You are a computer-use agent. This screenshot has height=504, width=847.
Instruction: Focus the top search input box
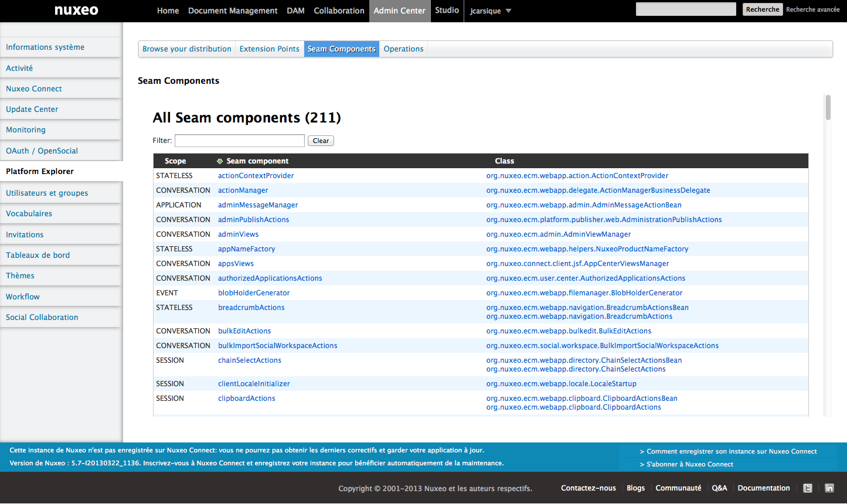point(685,9)
